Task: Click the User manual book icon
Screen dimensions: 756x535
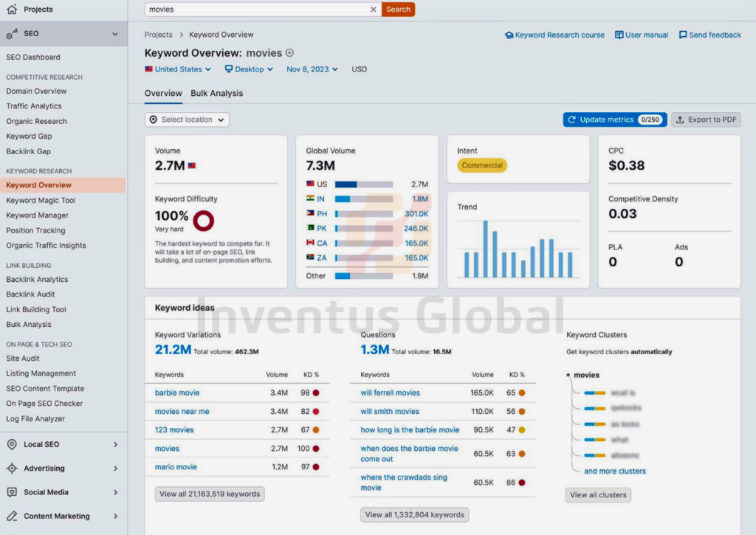Action: (x=619, y=35)
